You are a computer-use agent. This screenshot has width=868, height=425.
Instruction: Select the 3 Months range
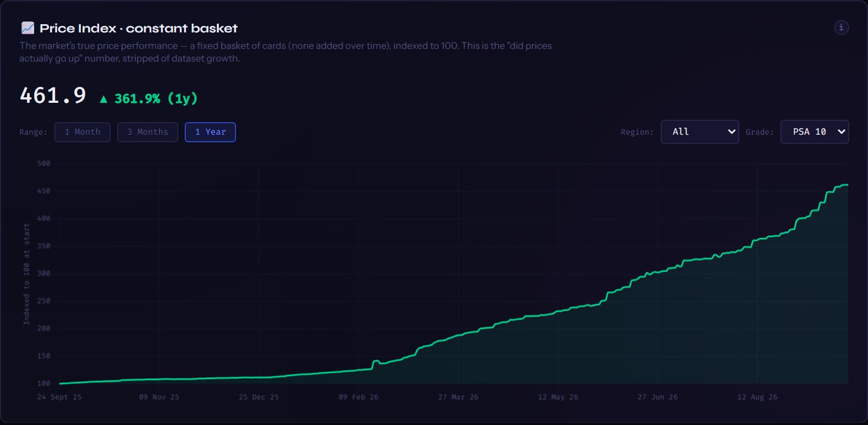(x=147, y=132)
